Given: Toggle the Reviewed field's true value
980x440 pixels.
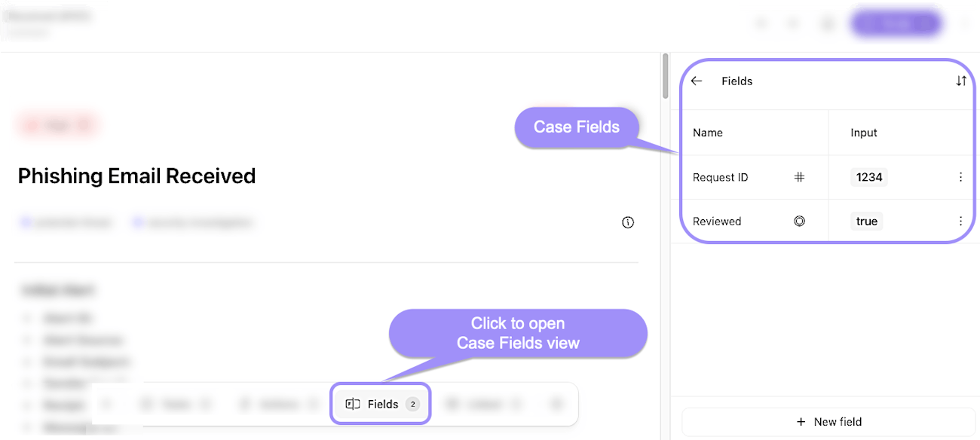Looking at the screenshot, I should (x=866, y=222).
